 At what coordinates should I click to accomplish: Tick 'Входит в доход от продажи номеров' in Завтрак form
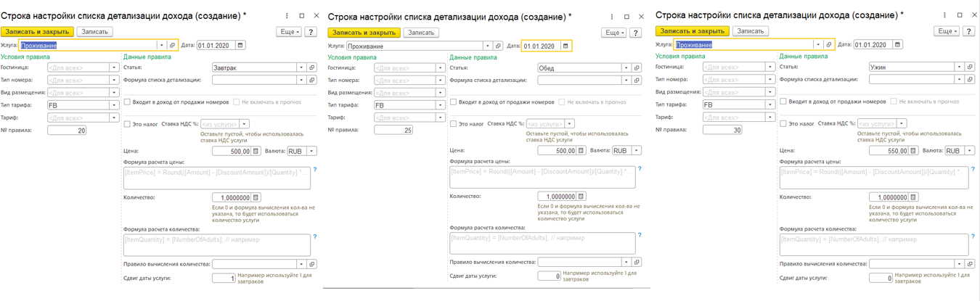(127, 102)
